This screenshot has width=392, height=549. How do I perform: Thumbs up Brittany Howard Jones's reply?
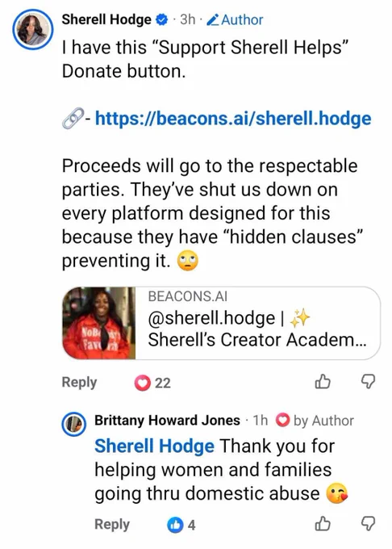[x=323, y=524]
